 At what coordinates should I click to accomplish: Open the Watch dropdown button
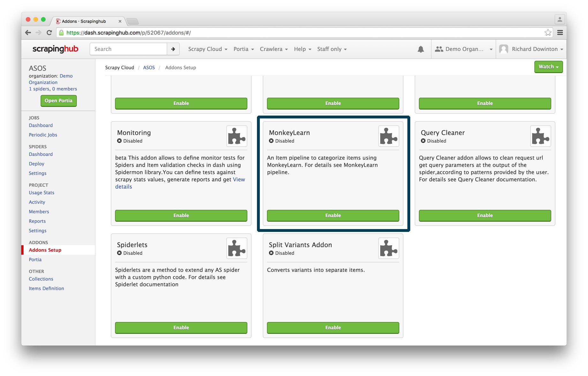coord(548,67)
